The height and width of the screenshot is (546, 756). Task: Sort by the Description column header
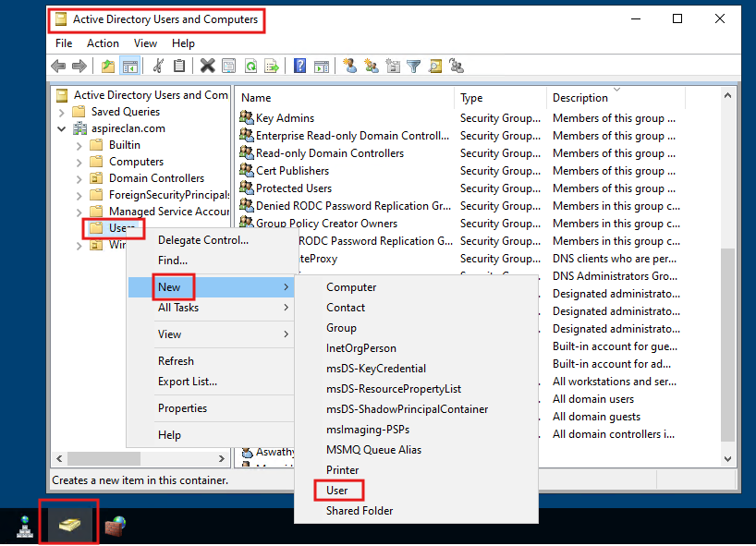[x=616, y=97]
